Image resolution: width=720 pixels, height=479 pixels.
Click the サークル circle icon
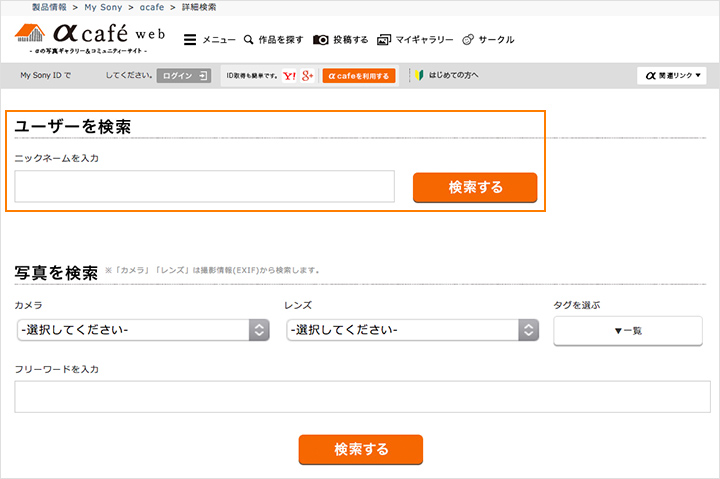tap(468, 39)
